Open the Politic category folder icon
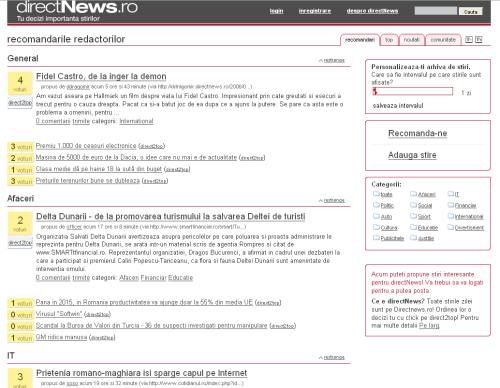The height and width of the screenshot is (388, 500). click(x=376, y=205)
